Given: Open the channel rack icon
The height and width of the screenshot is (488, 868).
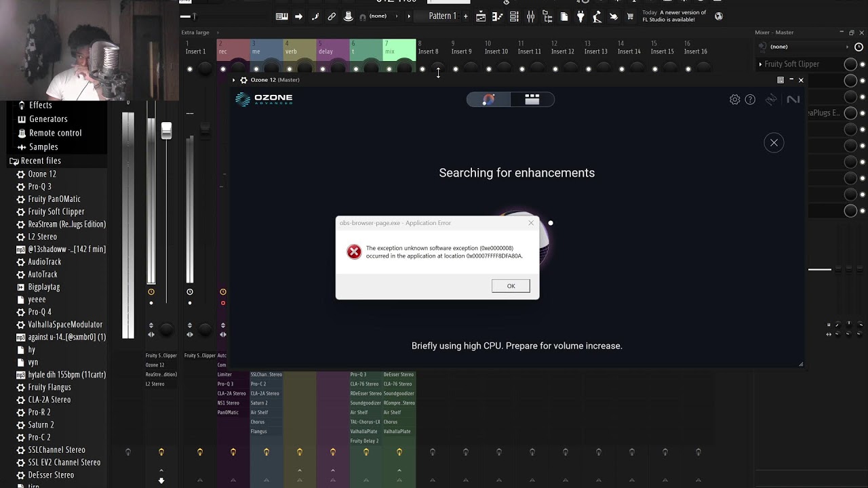Looking at the screenshot, I should coord(514,16).
